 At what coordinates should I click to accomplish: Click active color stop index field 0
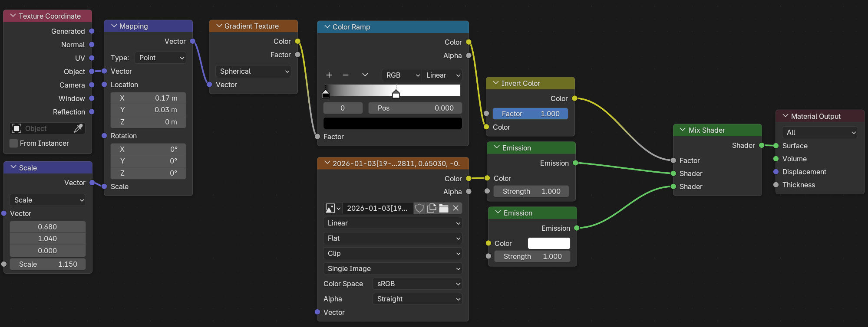(343, 108)
